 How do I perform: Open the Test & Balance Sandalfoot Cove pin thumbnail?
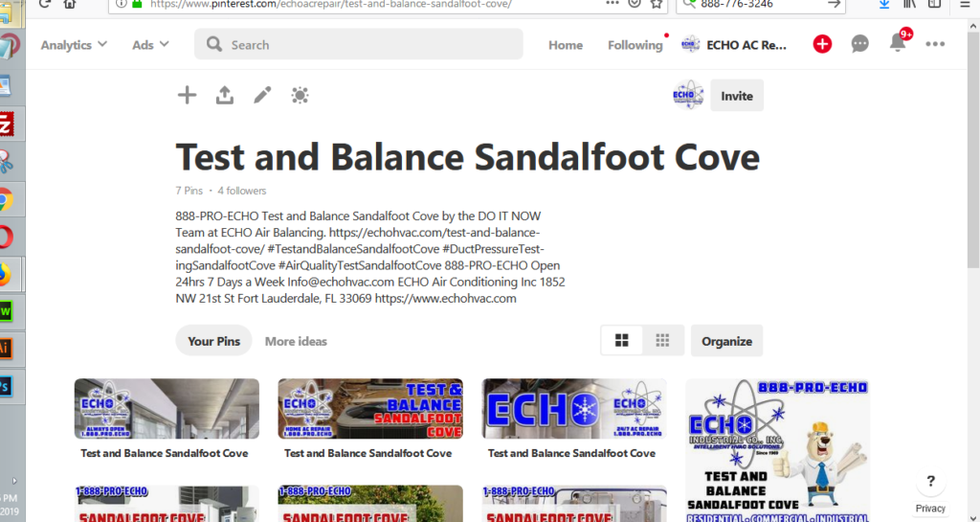coord(370,409)
